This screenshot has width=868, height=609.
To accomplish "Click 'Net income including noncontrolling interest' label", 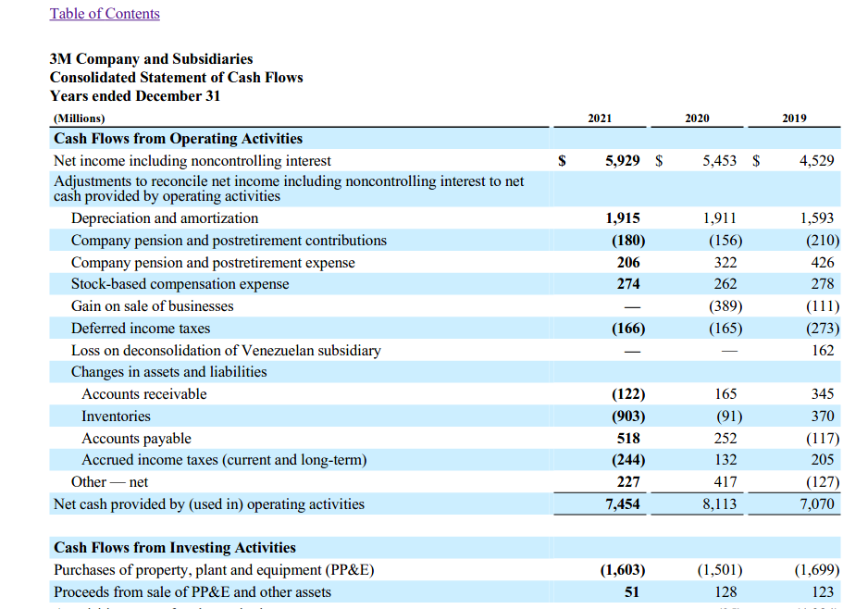I will [x=192, y=161].
